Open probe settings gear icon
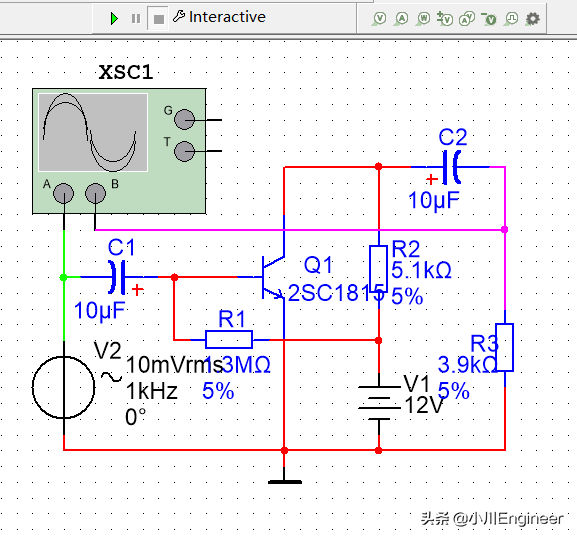 click(532, 18)
